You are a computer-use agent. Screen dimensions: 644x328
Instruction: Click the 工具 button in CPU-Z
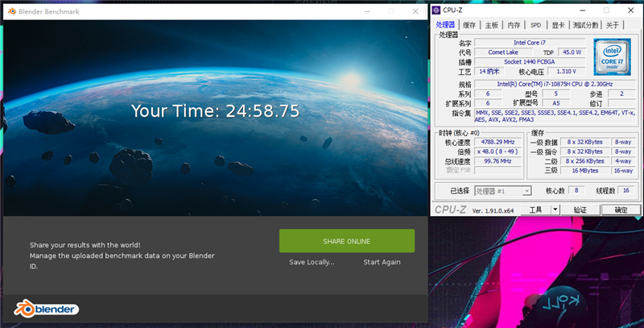(535, 210)
